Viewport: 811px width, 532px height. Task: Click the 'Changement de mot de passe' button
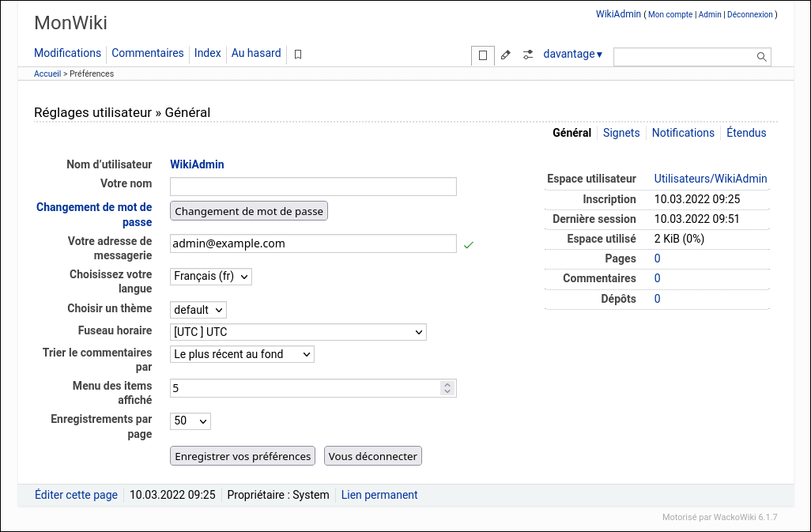[249, 211]
